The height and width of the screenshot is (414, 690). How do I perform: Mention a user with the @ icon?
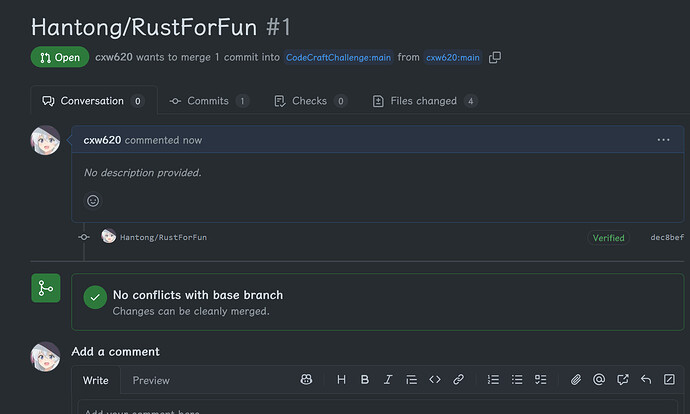[599, 380]
